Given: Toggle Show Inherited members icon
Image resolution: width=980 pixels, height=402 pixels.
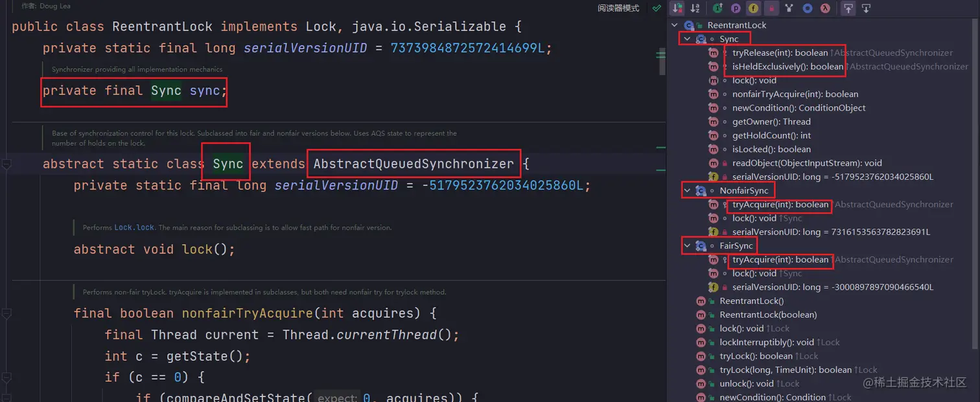Looking at the screenshot, I should (717, 8).
